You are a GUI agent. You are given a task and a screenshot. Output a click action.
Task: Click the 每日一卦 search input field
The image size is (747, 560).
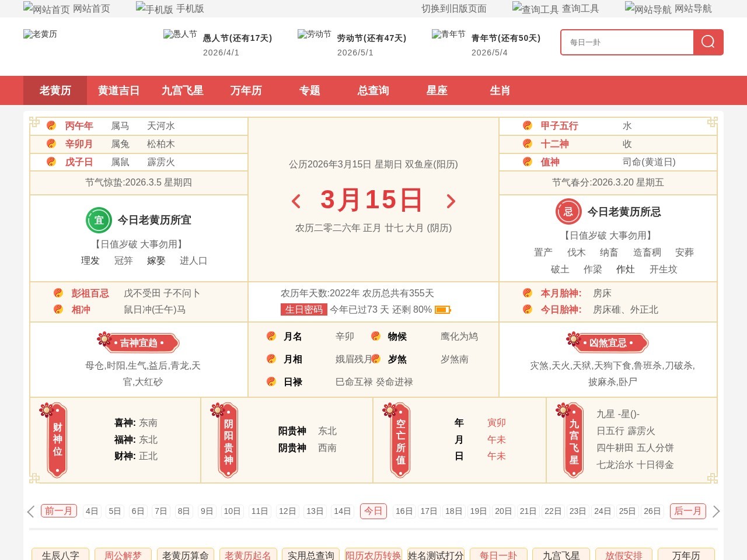tap(627, 42)
